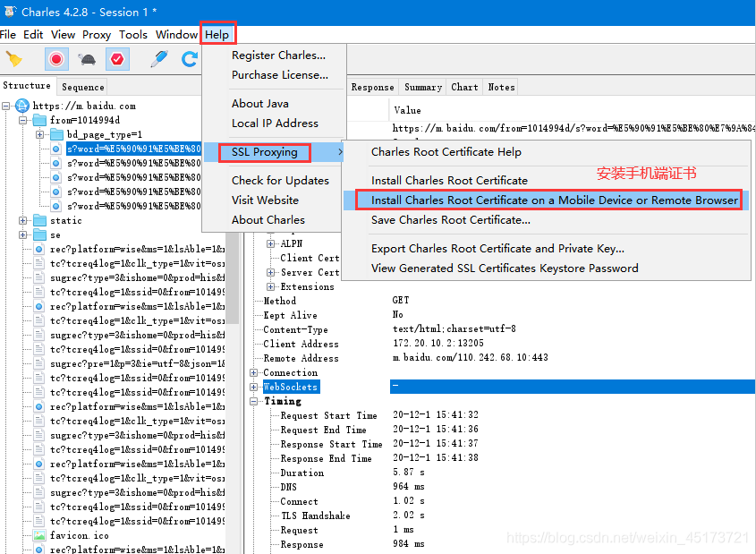Expand the se folder
Image resolution: width=756 pixels, height=554 pixels.
[22, 234]
